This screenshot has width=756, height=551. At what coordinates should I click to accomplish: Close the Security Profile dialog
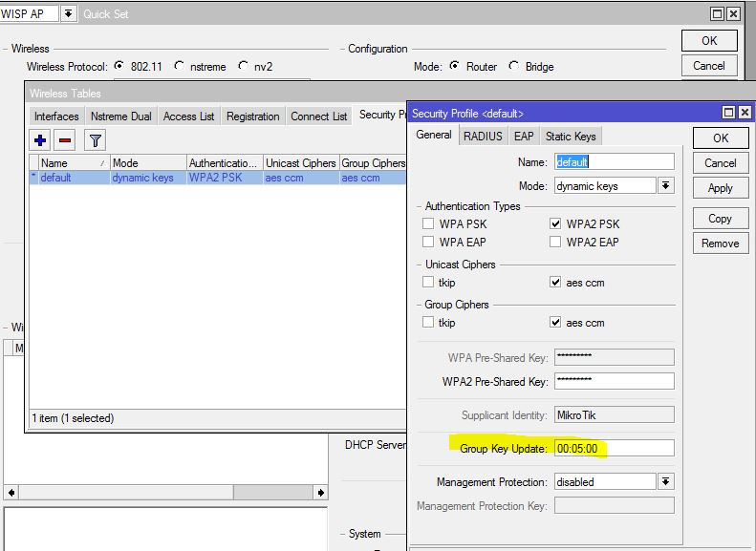click(745, 113)
